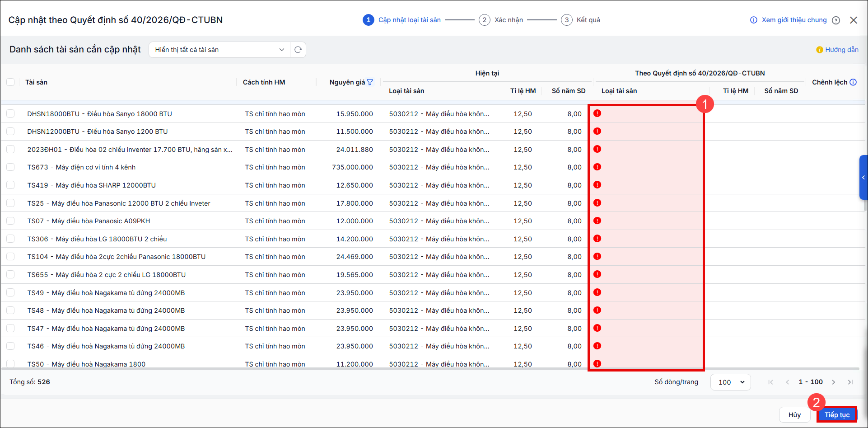The height and width of the screenshot is (428, 868).
Task: Click the red error icon for DHSN18000BTU row
Action: tap(597, 113)
